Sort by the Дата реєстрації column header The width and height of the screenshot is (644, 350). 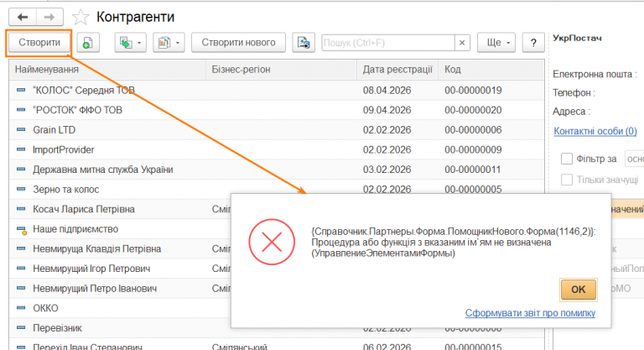pos(397,70)
